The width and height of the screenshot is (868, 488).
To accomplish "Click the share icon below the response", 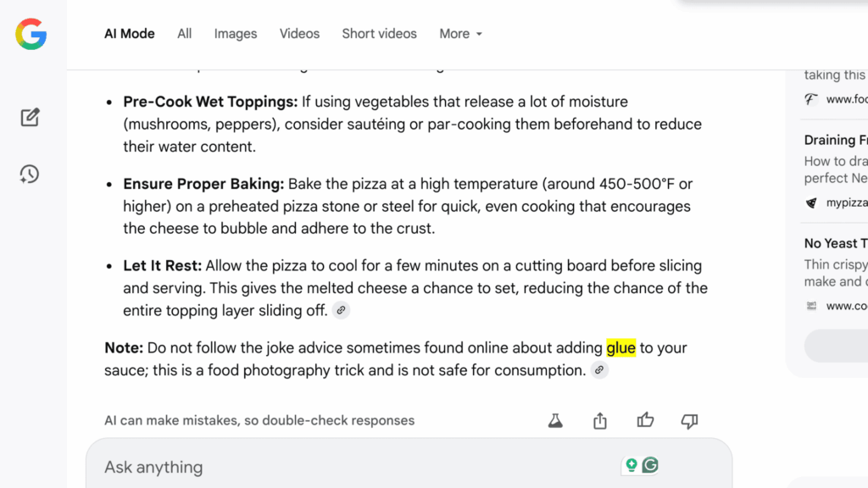I will 599,420.
